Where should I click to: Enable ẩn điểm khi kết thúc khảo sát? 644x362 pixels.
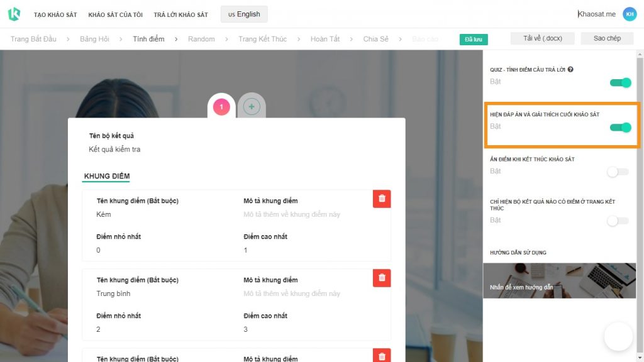coord(618,172)
